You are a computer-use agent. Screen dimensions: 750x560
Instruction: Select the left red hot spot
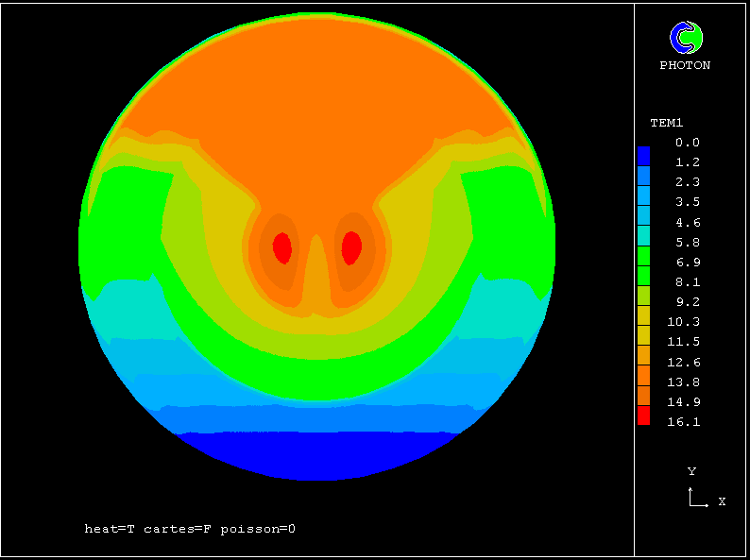[281, 247]
